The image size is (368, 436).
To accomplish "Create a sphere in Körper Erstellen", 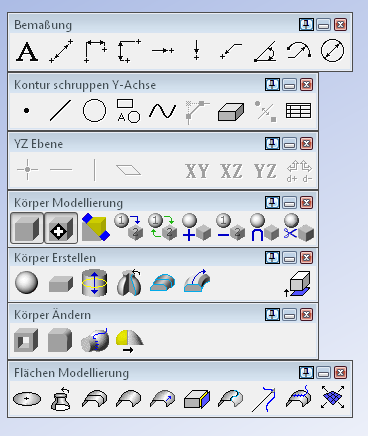I will [27, 282].
